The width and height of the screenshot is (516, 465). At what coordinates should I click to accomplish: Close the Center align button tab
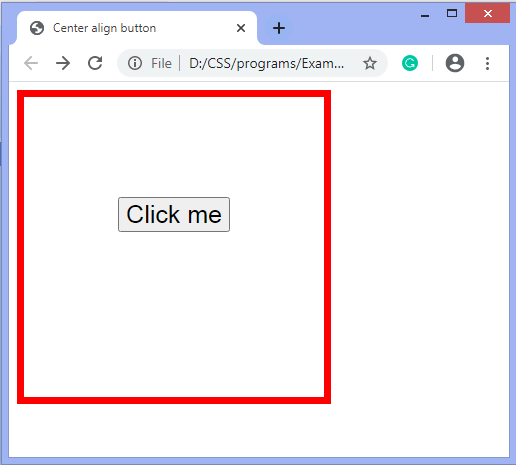(241, 28)
